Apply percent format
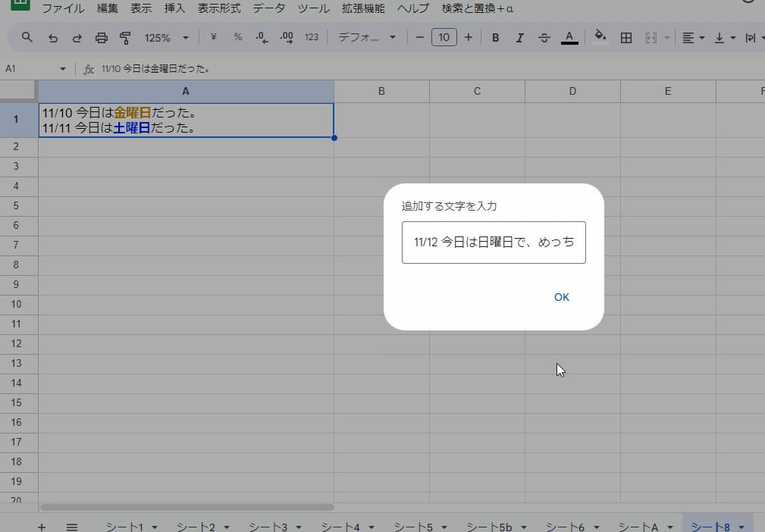The width and height of the screenshot is (765, 532). (237, 37)
